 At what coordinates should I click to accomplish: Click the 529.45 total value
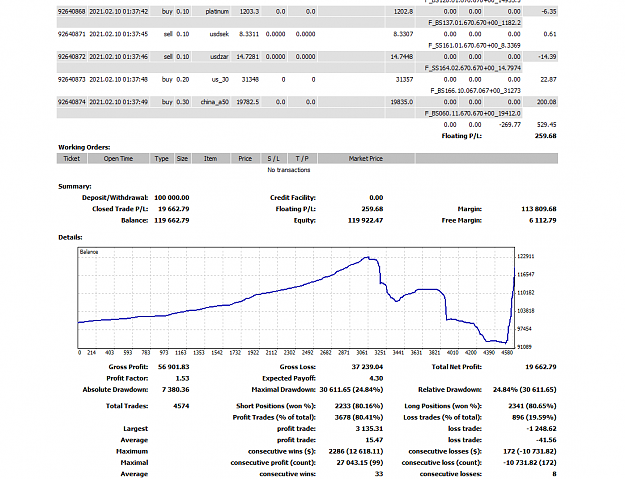pos(546,125)
